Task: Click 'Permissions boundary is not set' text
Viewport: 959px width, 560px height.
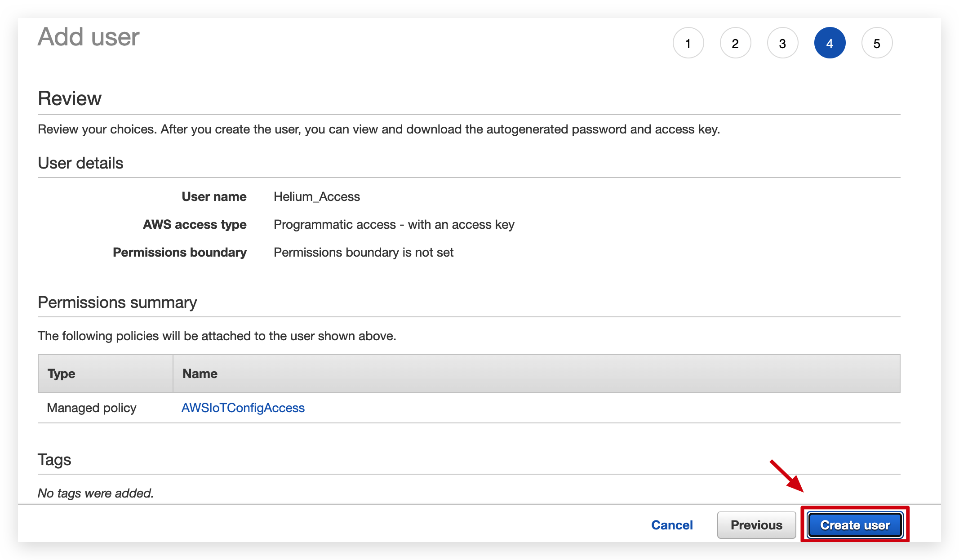Action: click(x=364, y=252)
